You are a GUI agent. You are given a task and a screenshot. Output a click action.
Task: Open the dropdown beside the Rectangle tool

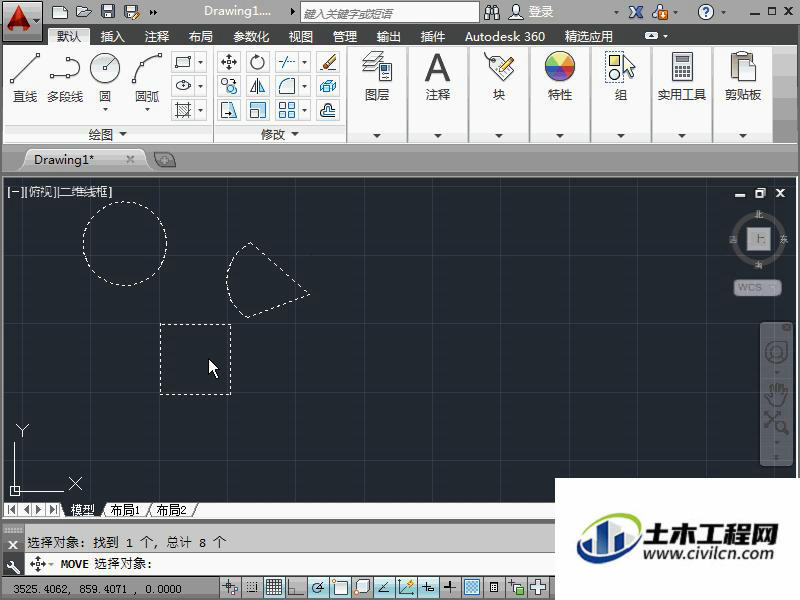(201, 62)
